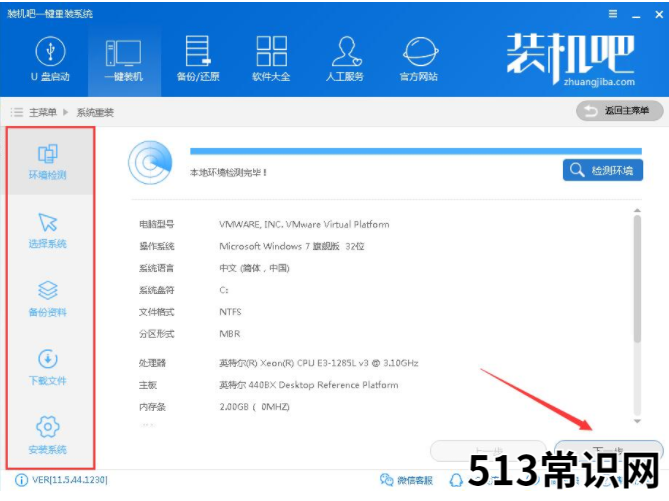Screen dimensions: 669x501
Task: Select 下载文件 step in sidebar
Action: point(48,367)
